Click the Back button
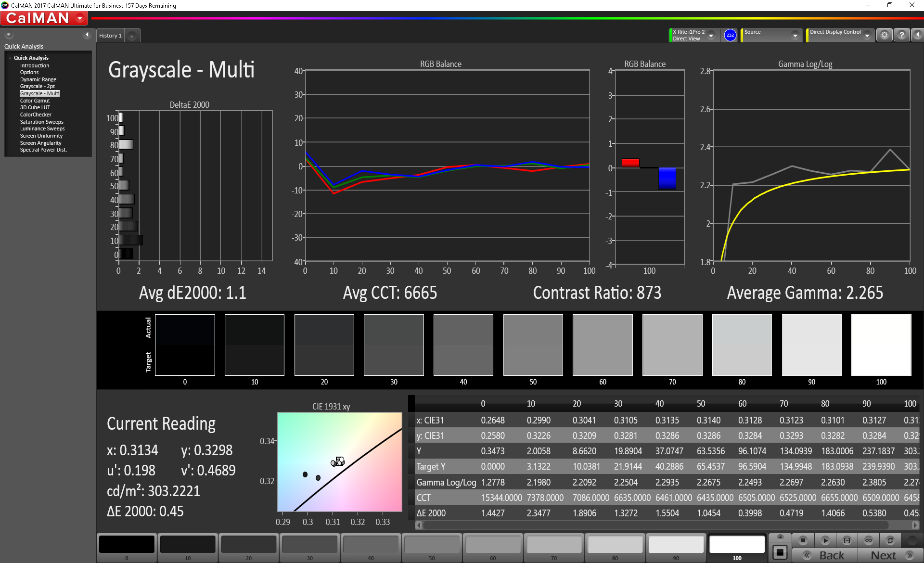Image resolution: width=924 pixels, height=563 pixels. pos(825,555)
